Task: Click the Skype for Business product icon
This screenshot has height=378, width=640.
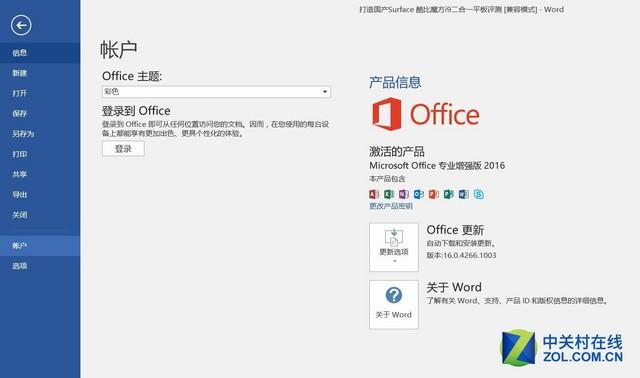Action: coord(478,194)
